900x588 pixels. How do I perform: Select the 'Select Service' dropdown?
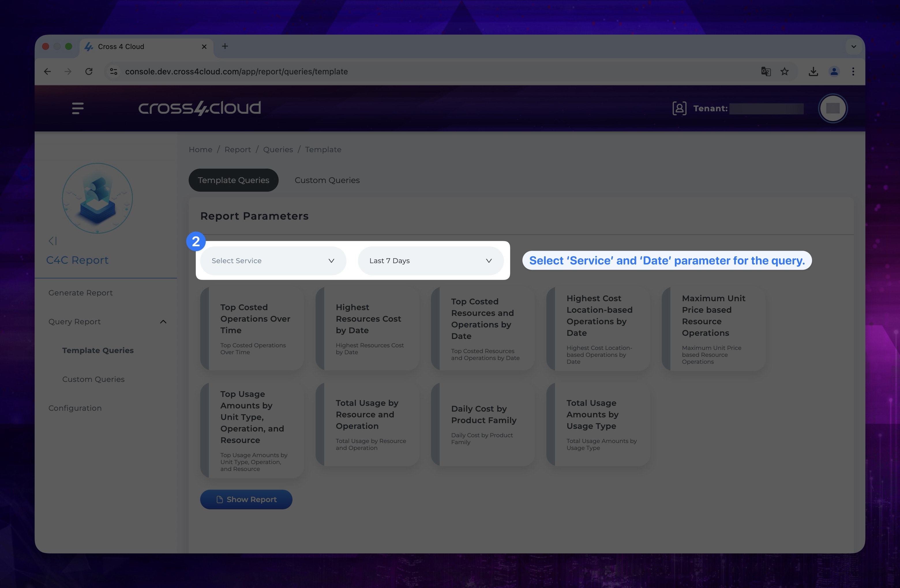(272, 260)
